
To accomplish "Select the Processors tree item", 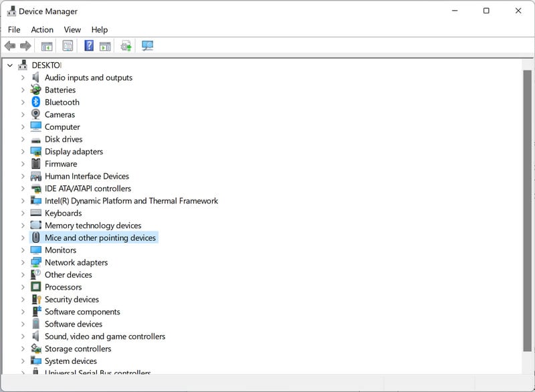I will (63, 287).
